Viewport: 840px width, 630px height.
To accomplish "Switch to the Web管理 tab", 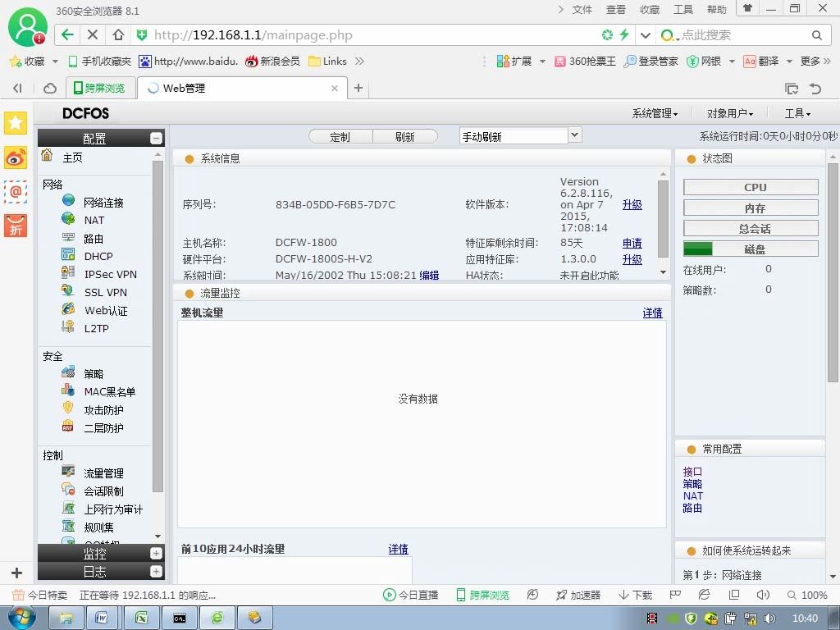I will 242,89.
